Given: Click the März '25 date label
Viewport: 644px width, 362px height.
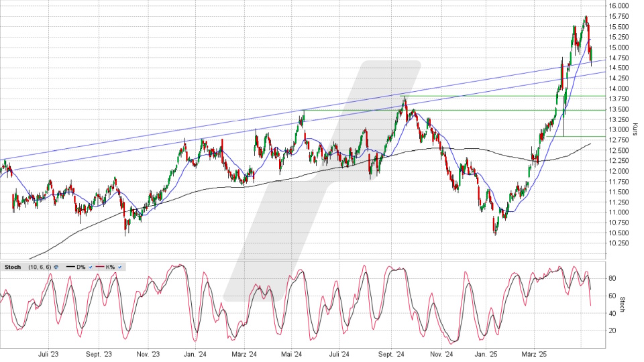Looking at the screenshot, I should 535,354.
